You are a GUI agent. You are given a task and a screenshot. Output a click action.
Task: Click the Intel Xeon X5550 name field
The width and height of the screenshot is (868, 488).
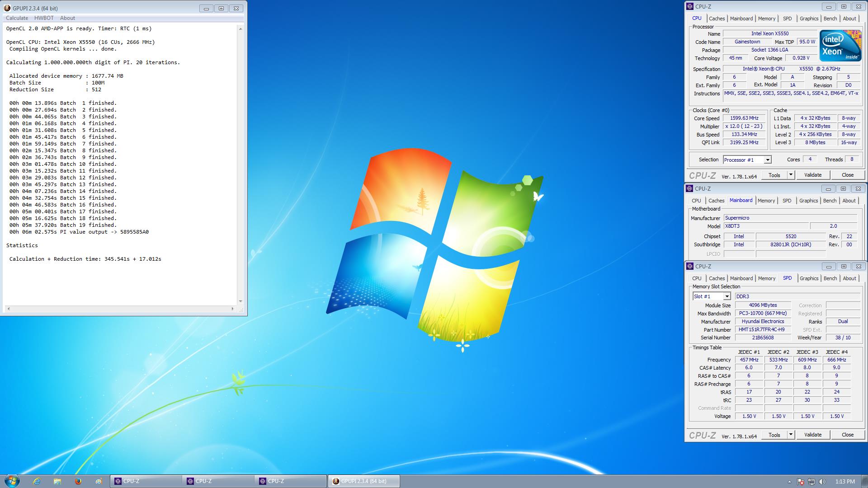tap(770, 33)
